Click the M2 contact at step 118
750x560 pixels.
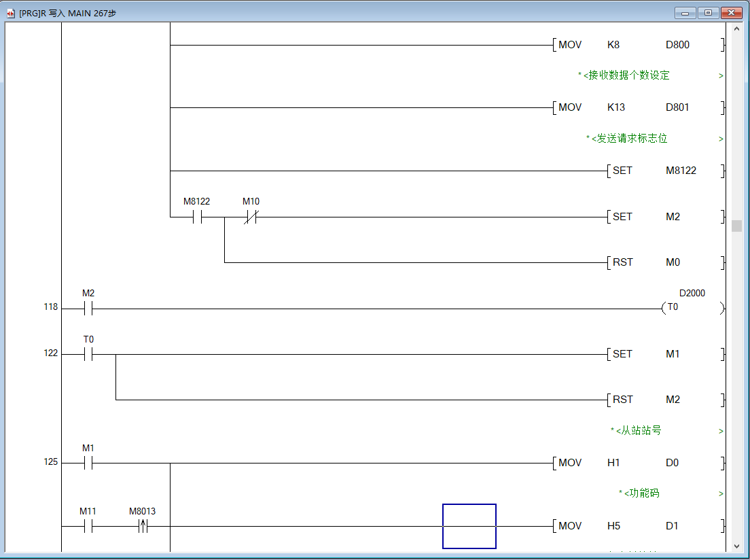point(88,309)
